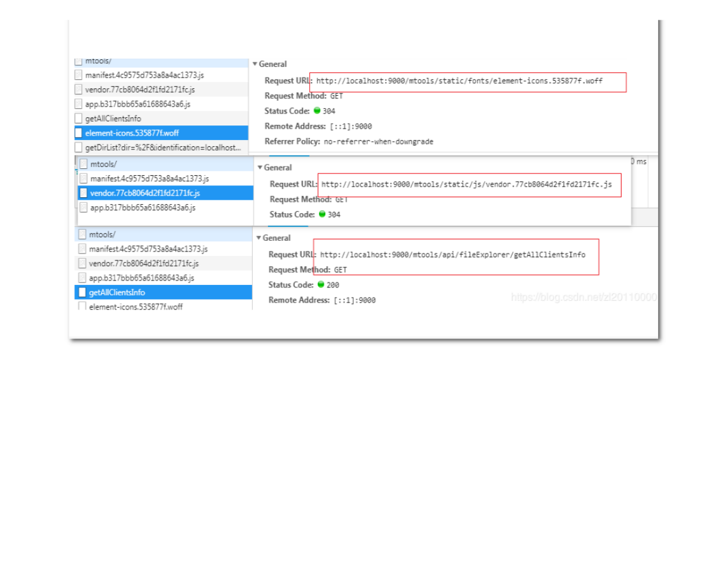Click the no-referrer-when-downgrade policy value
The image size is (728, 563).
click(x=378, y=142)
